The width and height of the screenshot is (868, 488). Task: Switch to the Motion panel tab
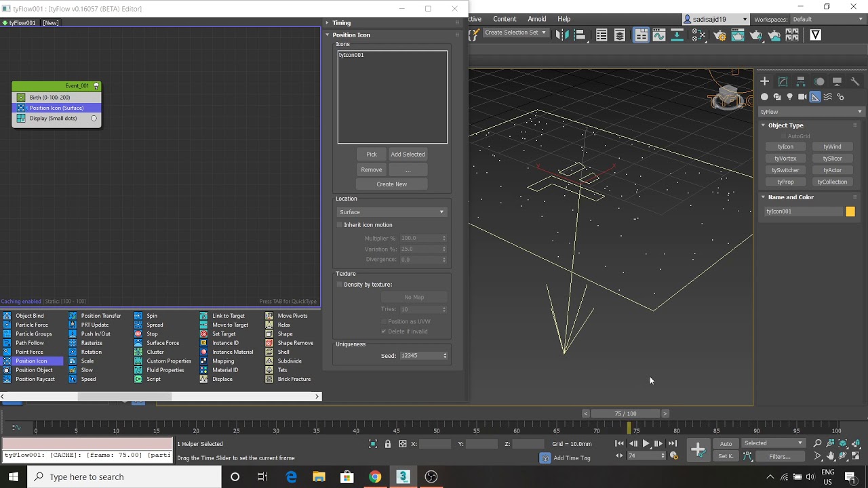point(819,81)
